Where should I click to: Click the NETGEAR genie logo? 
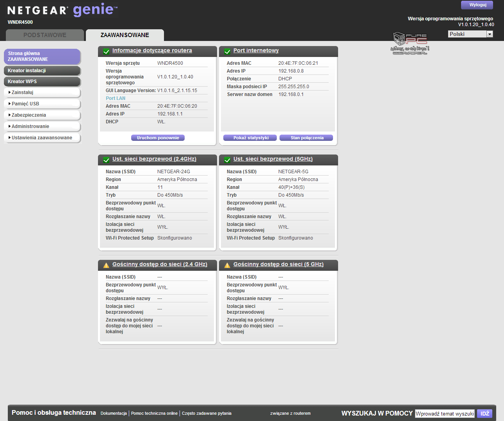[x=62, y=10]
